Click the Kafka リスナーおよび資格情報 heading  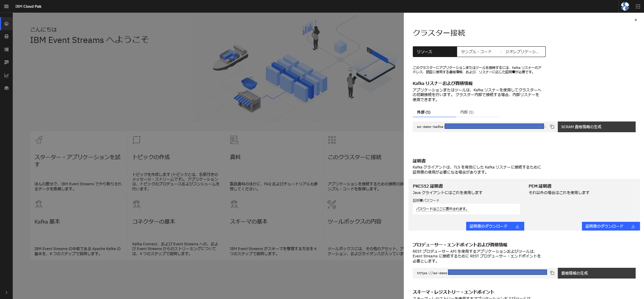click(443, 83)
